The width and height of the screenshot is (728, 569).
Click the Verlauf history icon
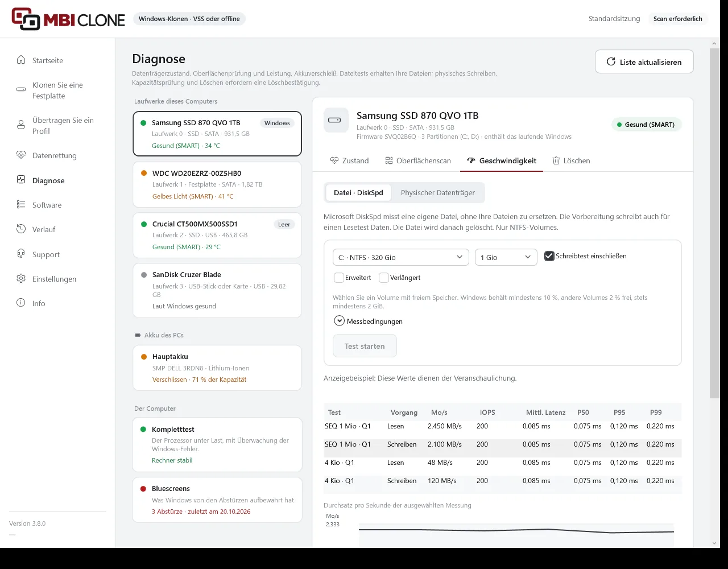tap(21, 229)
